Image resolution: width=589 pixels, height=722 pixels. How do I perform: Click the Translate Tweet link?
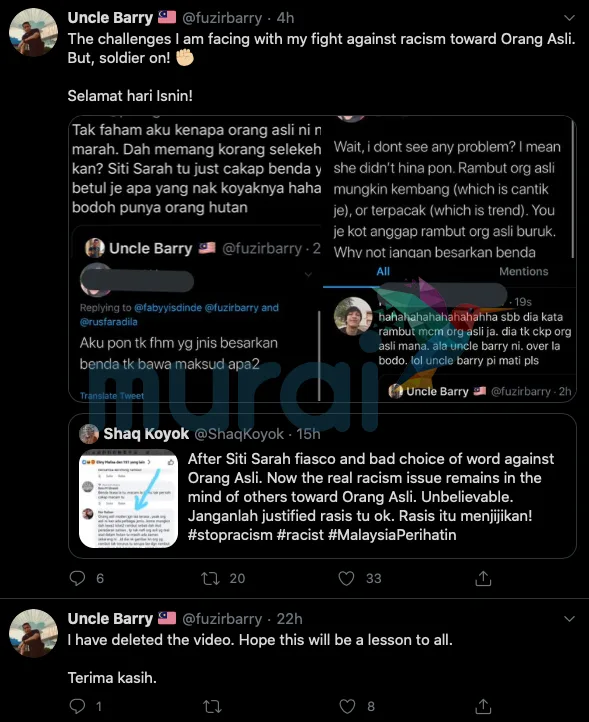(x=111, y=396)
